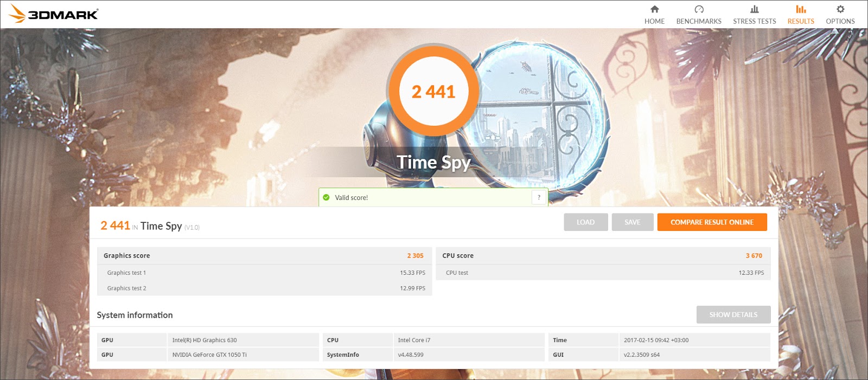
Task: Click green checkmark next to Valid score
Action: pos(326,197)
